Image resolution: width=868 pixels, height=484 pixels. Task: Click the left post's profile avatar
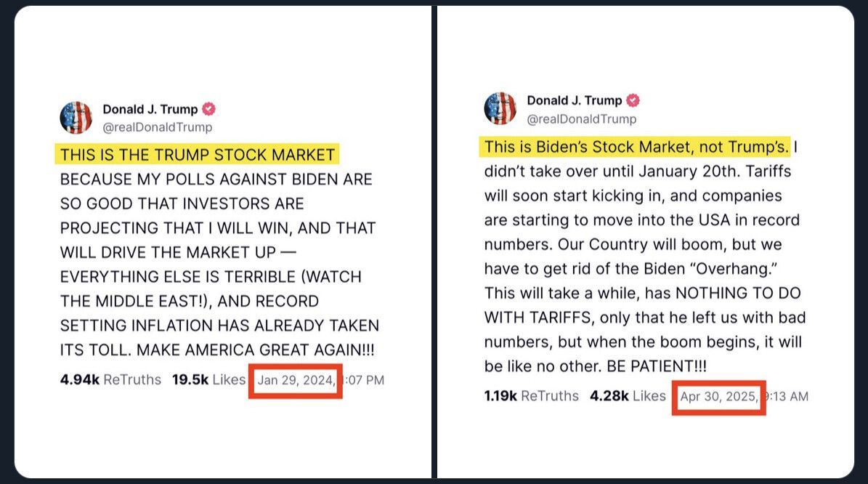pyautogui.click(x=76, y=118)
